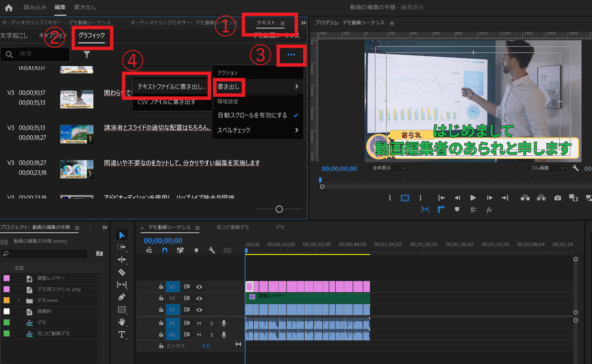Select the Razor tool
Viewport: 592px width, 364px height.
coord(122,272)
